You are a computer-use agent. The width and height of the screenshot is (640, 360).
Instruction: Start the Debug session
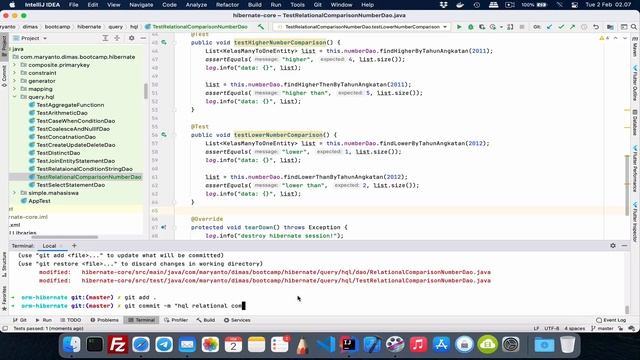coord(471,27)
